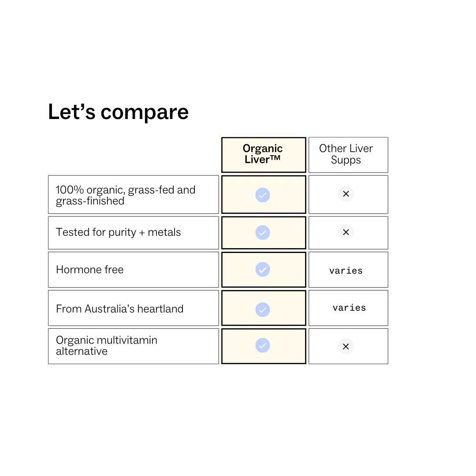Click the checkmark for 100% organic grass-fed row
The image size is (476, 476).
tap(263, 195)
